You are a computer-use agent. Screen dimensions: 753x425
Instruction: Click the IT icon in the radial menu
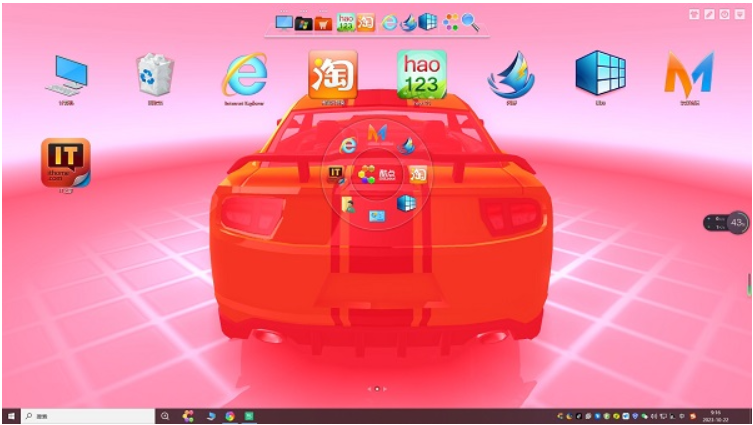(x=336, y=174)
